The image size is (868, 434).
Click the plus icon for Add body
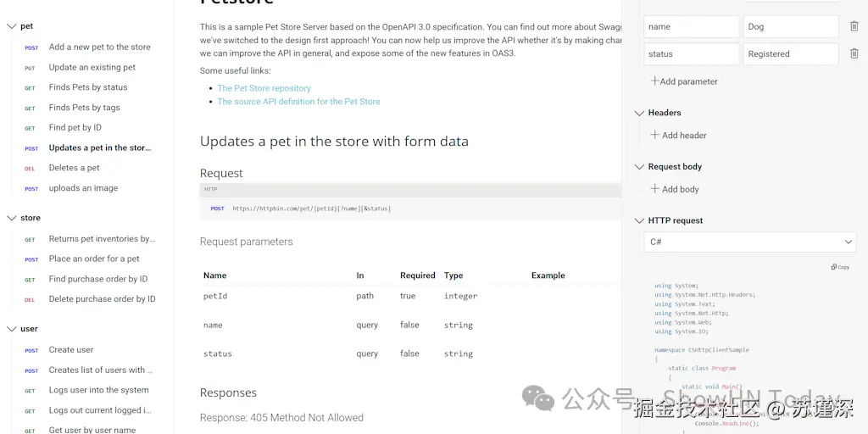pyautogui.click(x=654, y=189)
